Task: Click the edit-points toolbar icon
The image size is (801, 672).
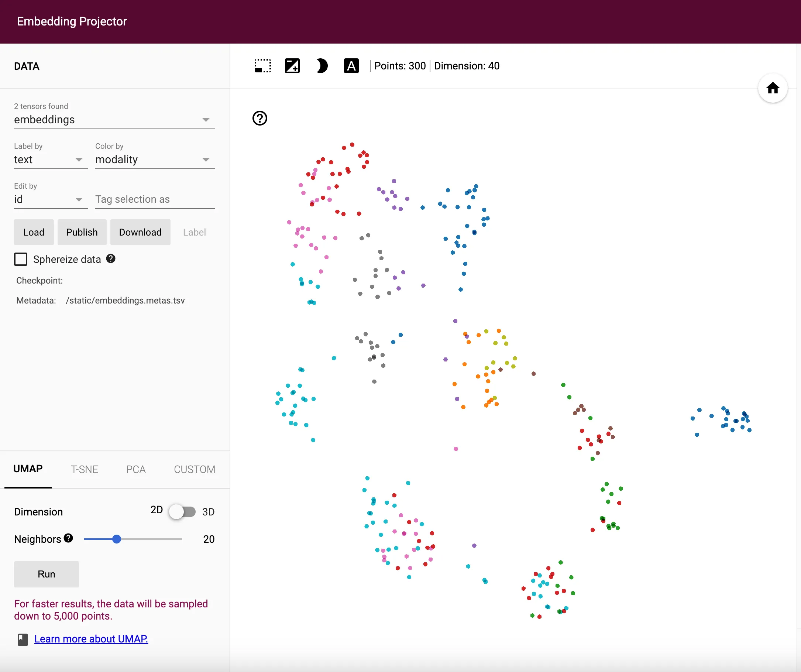Action: click(292, 66)
